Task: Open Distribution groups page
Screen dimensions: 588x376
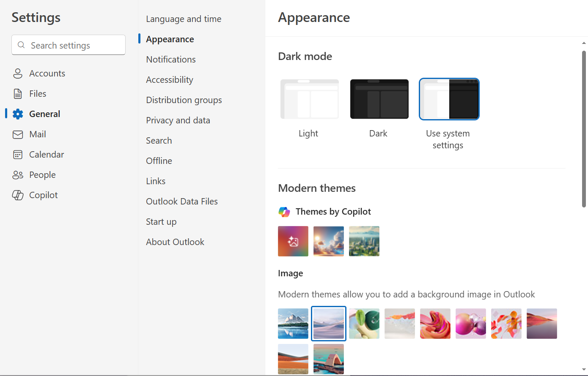Action: (184, 100)
